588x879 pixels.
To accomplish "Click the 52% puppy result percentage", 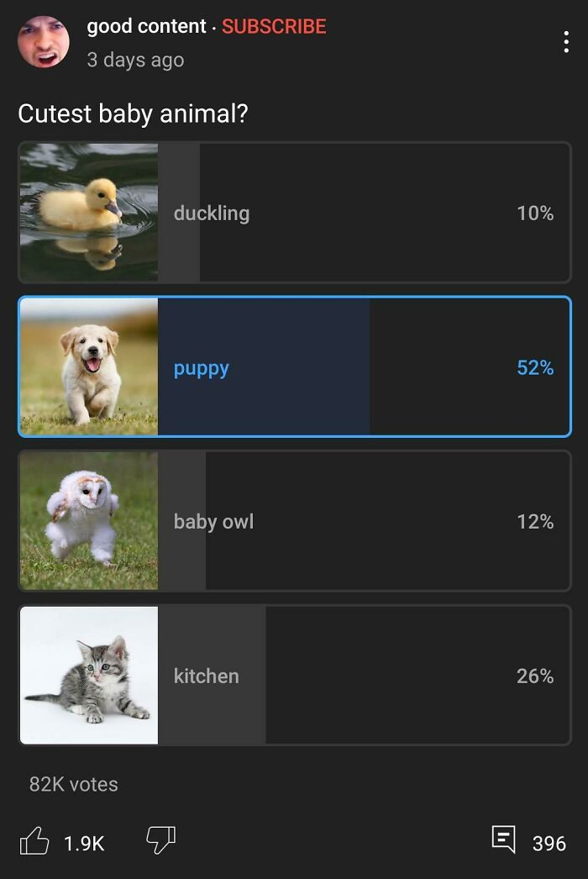I will 535,368.
